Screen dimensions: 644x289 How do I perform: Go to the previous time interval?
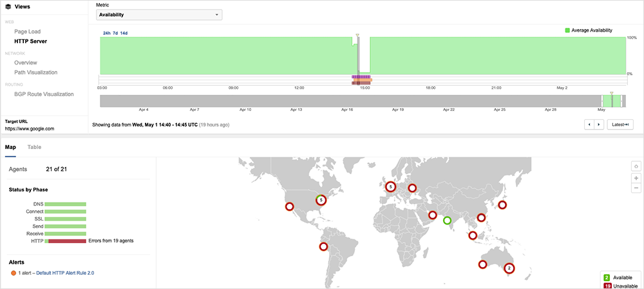[589, 125]
